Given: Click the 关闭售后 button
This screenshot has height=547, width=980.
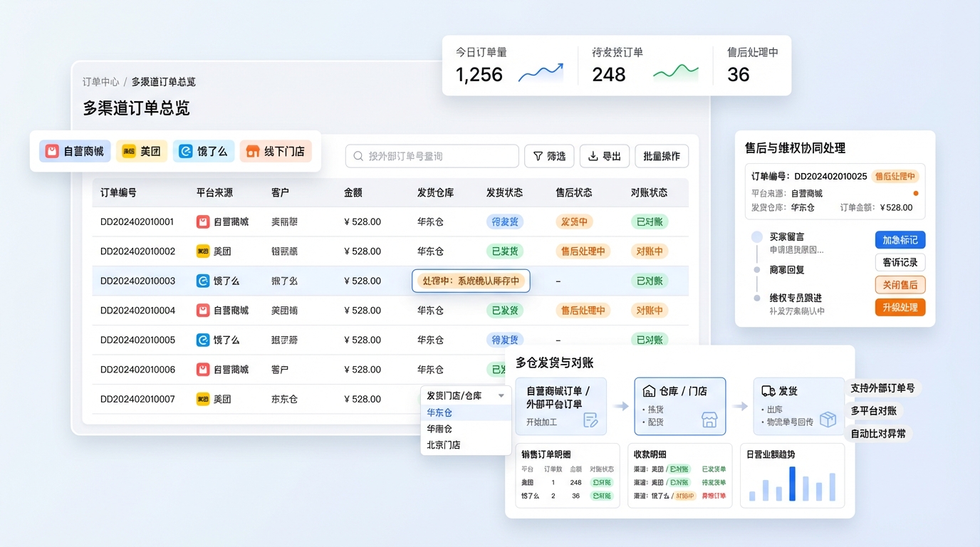Looking at the screenshot, I should point(900,285).
